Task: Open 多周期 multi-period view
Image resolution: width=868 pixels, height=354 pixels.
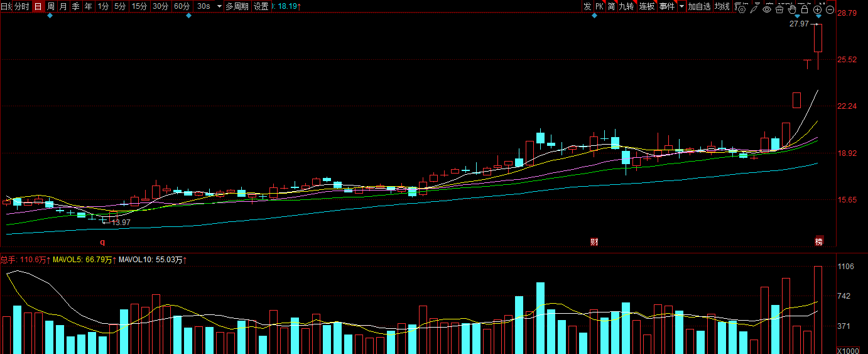Action: coord(237,6)
